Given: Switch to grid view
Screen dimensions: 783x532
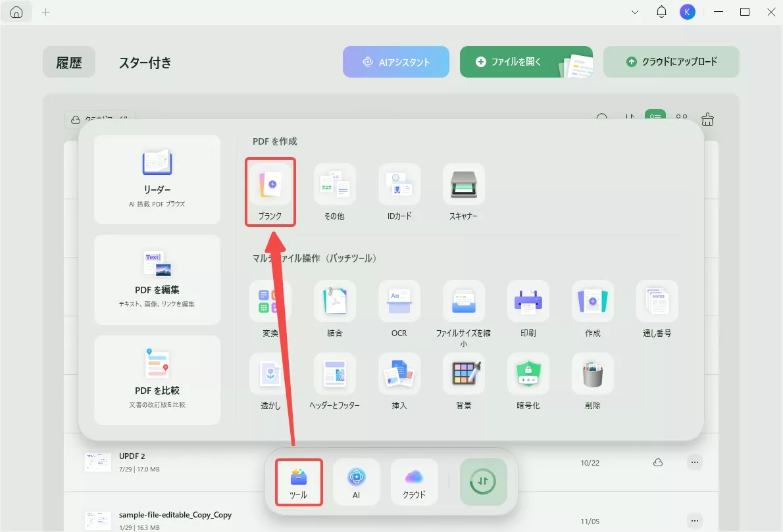Looking at the screenshot, I should click(681, 118).
